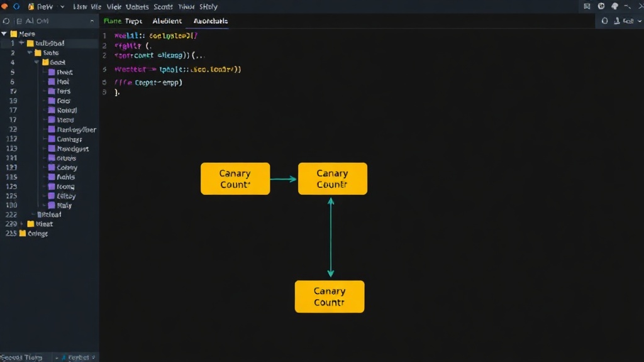Open the "Viek" menu
Image resolution: width=644 pixels, height=362 pixels.
pyautogui.click(x=114, y=6)
